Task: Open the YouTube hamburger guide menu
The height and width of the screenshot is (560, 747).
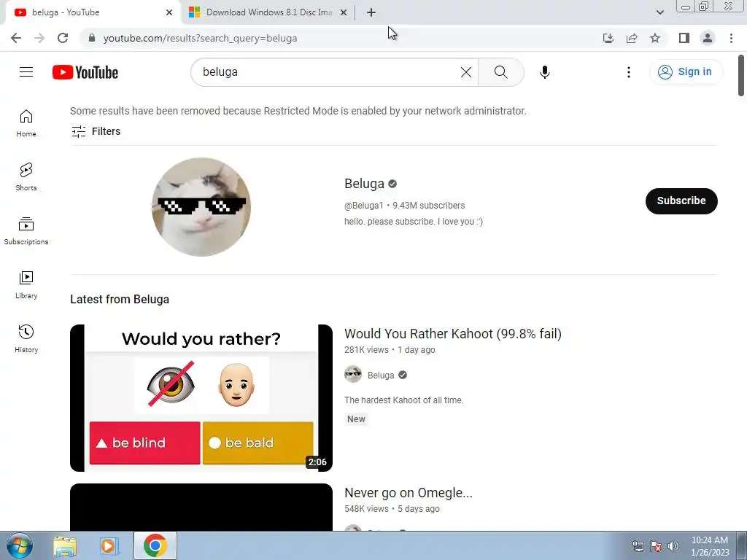Action: pos(26,72)
